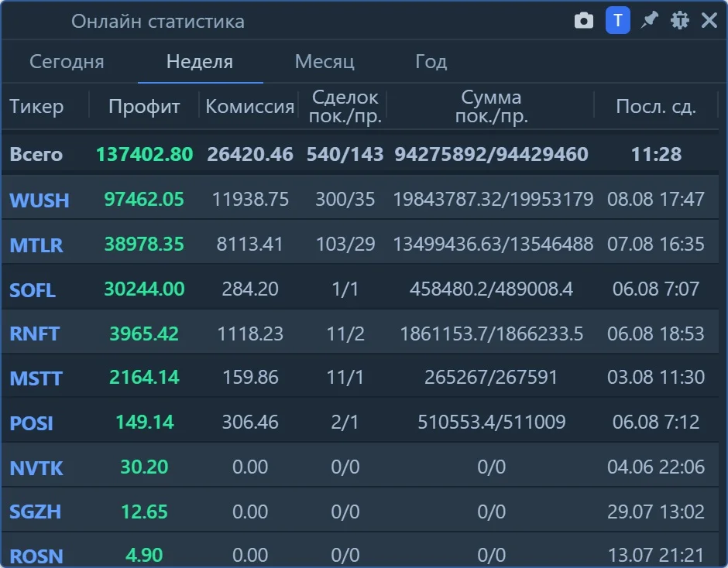Toggle the blue T button
Image resolution: width=728 pixels, height=568 pixels.
tap(617, 20)
